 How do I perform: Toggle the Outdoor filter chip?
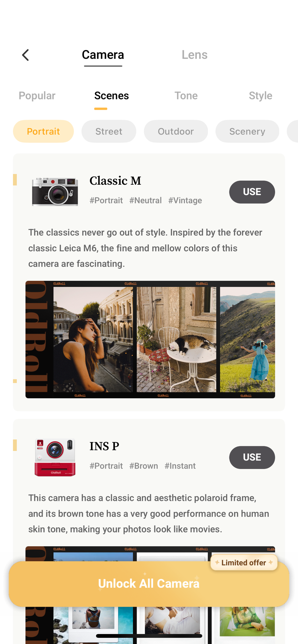[x=176, y=131]
